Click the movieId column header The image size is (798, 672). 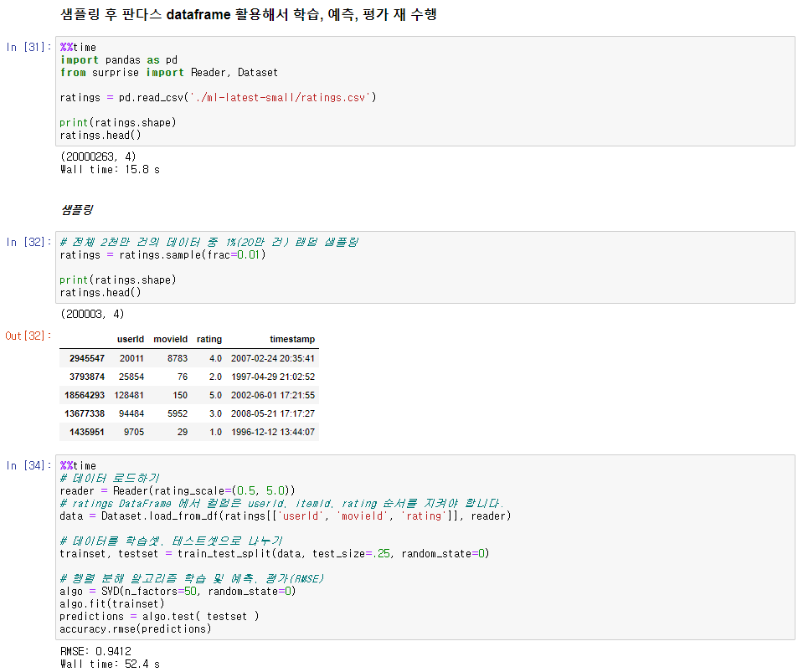tap(171, 339)
